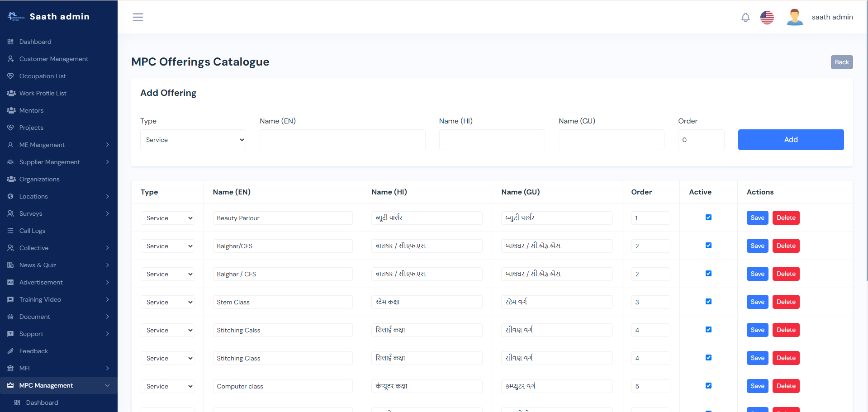Click the Customer Management icon
This screenshot has height=412, width=868.
click(x=10, y=59)
